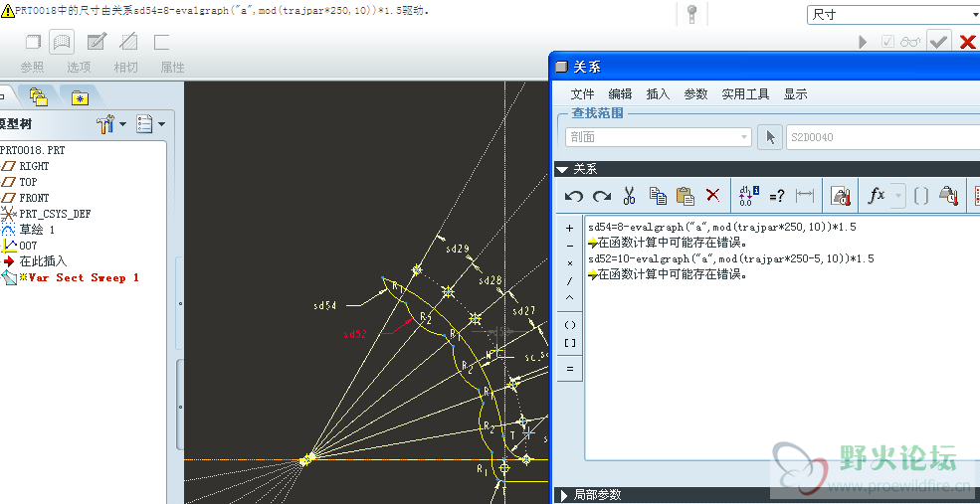Open the 相切 panel tab
This screenshot has width=980, height=504.
click(125, 67)
